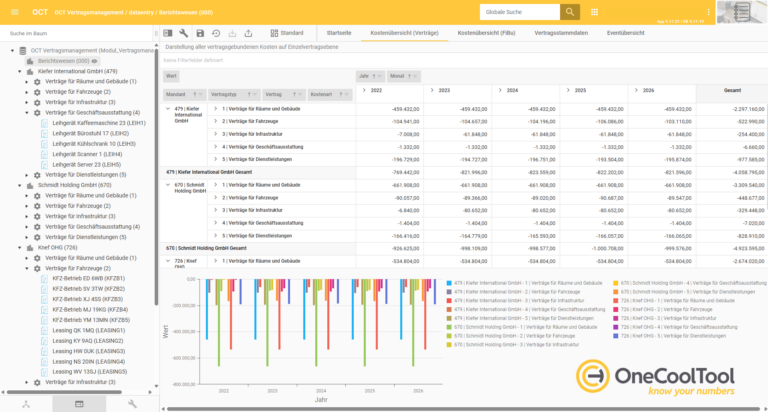The image size is (768, 412).
Task: Click the upload export icon
Action: point(248,33)
